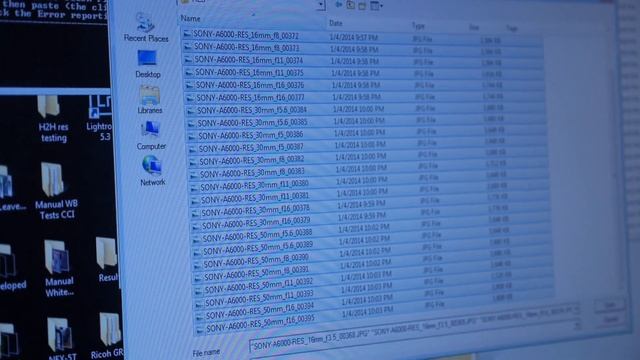Select file SONY-A6000-RES_50mm_f16_00395
Viewport: 640px width, 360px height.
[261, 323]
